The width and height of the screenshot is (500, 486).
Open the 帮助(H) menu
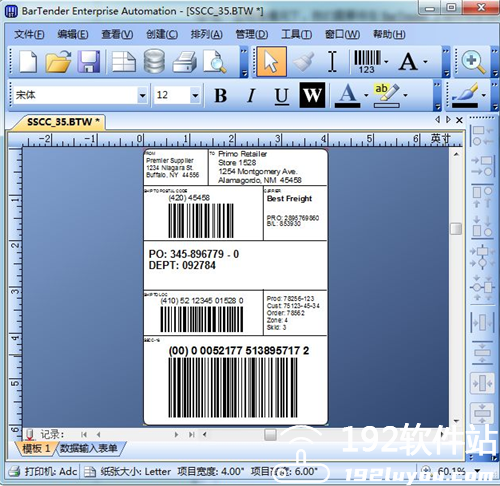pos(389,34)
